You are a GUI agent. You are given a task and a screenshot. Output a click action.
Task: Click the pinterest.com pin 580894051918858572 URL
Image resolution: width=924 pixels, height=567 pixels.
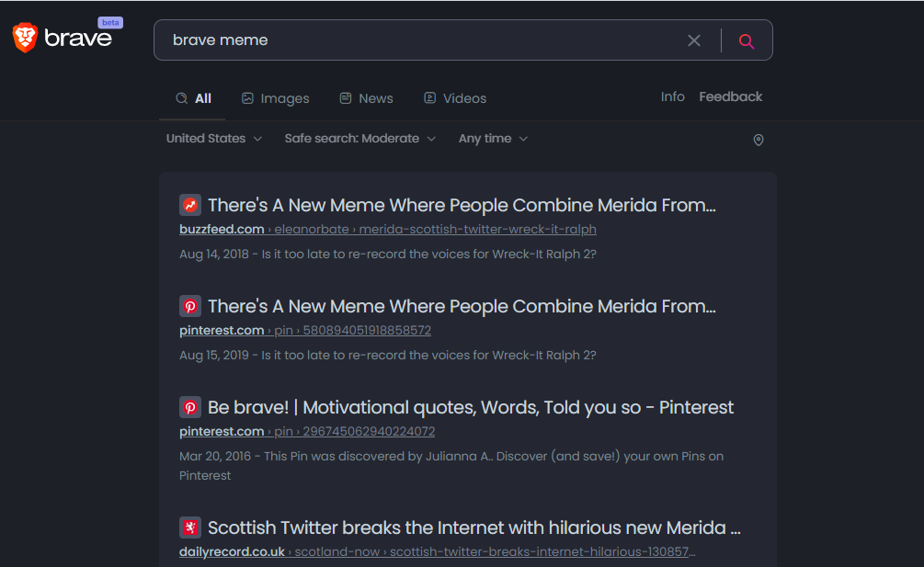305,330
